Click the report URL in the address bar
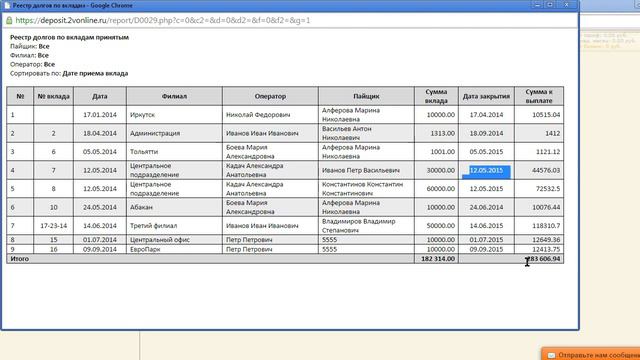The height and width of the screenshot is (360, 640). (163, 20)
